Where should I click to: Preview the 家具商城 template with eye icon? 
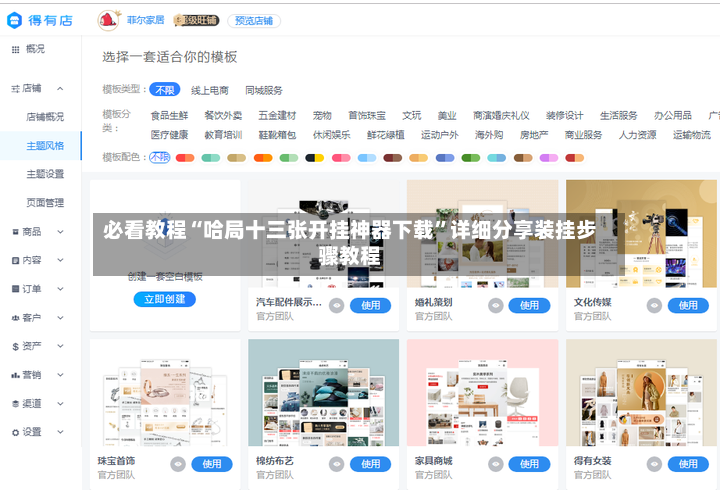click(x=495, y=464)
